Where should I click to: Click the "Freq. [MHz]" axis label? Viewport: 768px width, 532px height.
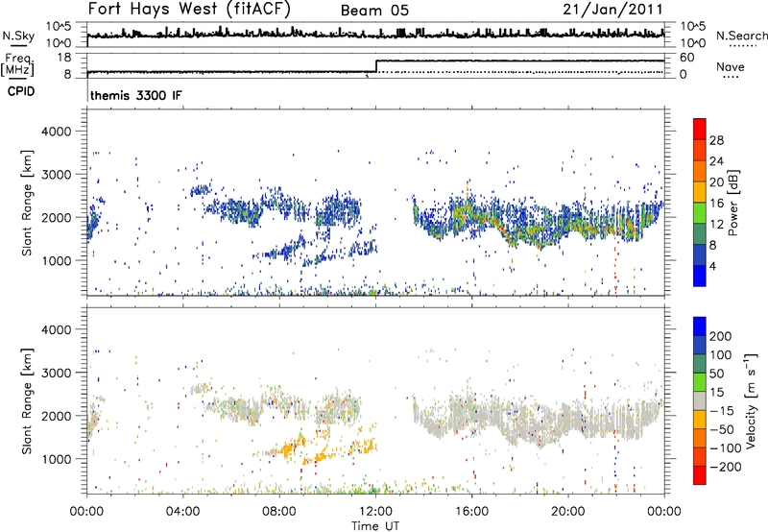(x=17, y=65)
